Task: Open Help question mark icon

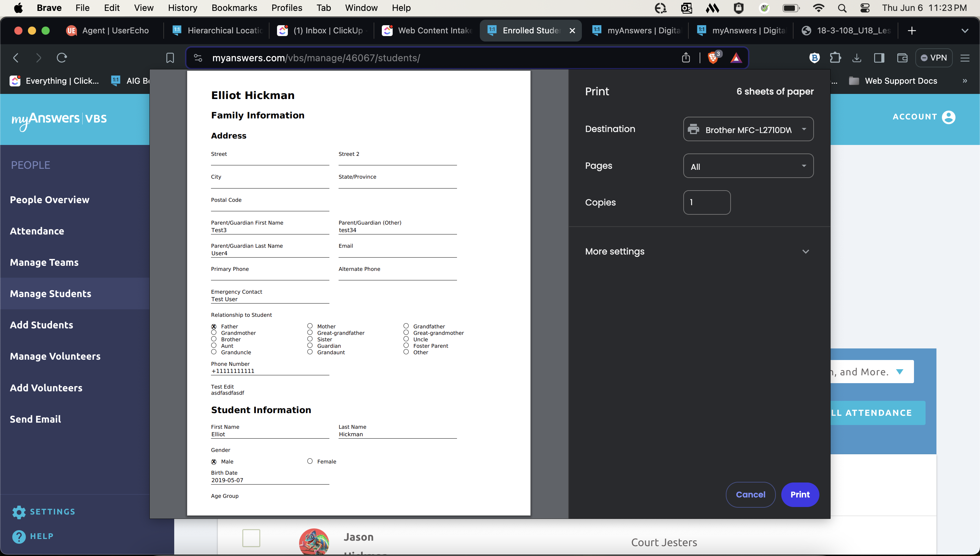Action: click(x=19, y=537)
